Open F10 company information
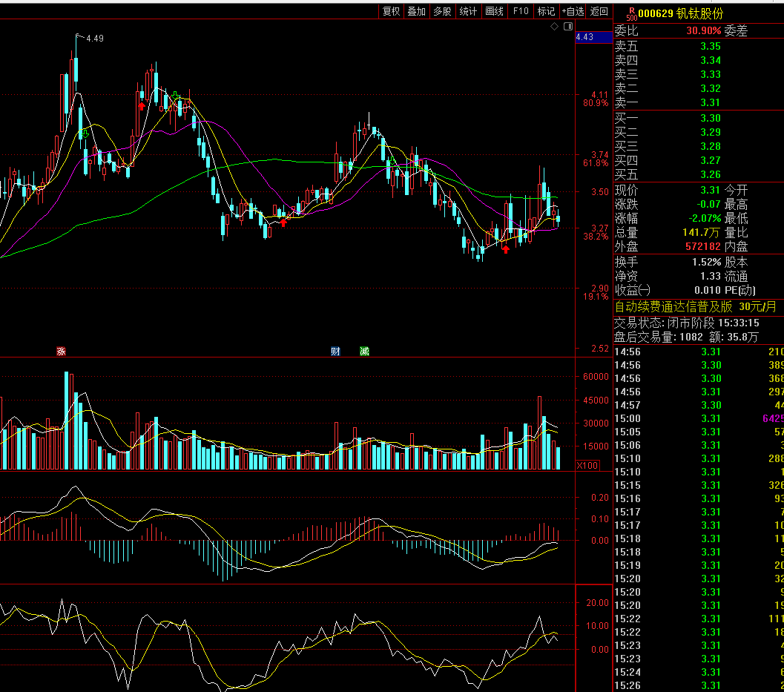This screenshot has height=692, width=784. point(521,11)
